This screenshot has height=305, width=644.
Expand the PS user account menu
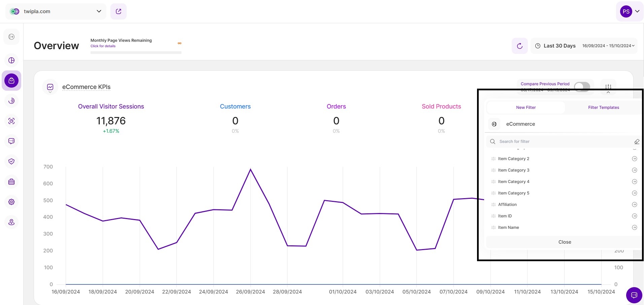(x=630, y=11)
